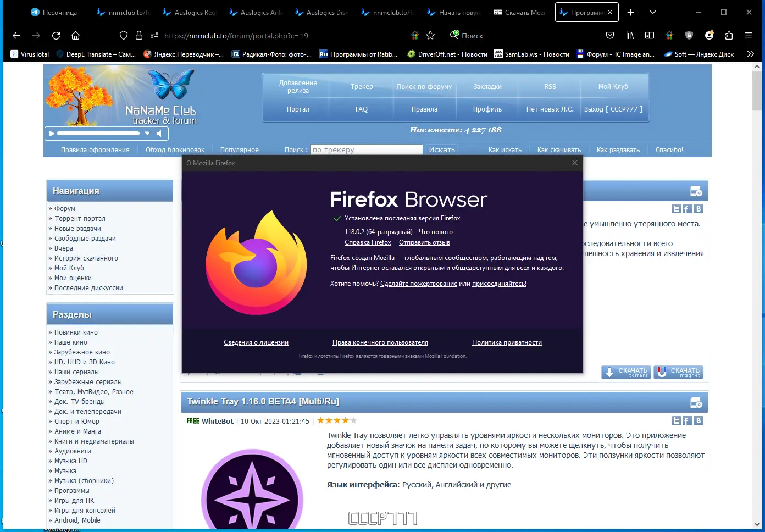
Task: Open the Трекер menu item
Action: [x=362, y=87]
